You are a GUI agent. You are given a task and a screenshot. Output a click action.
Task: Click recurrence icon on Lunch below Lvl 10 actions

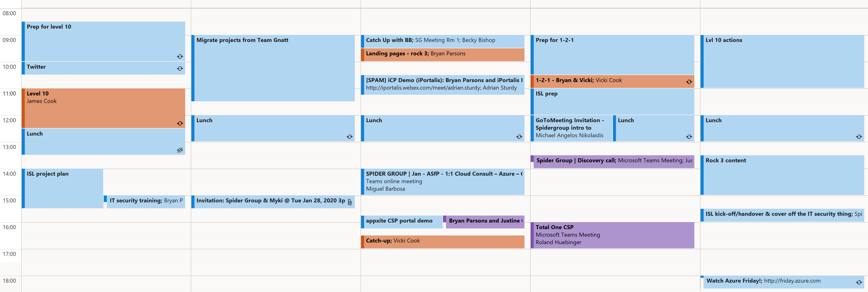(x=859, y=137)
